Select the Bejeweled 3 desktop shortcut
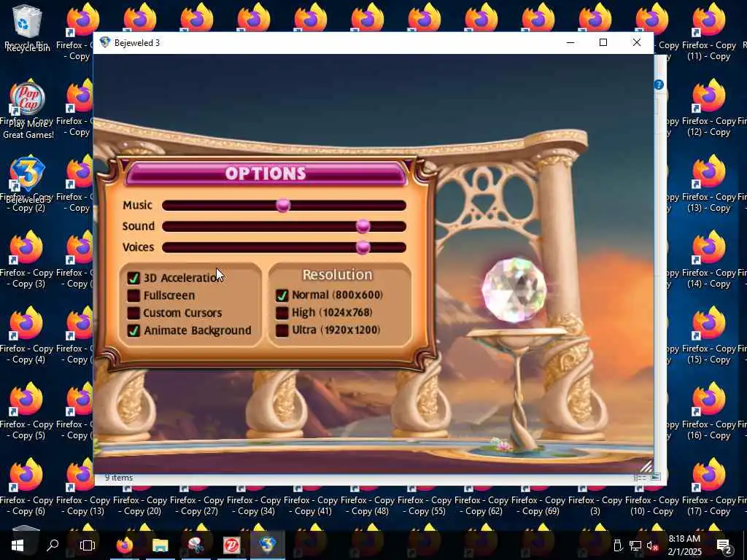The width and height of the screenshot is (747, 560). [27, 180]
